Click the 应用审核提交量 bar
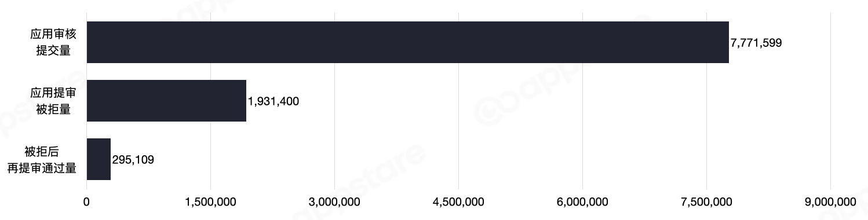Screen dimensions: 868x220 [x=408, y=42]
